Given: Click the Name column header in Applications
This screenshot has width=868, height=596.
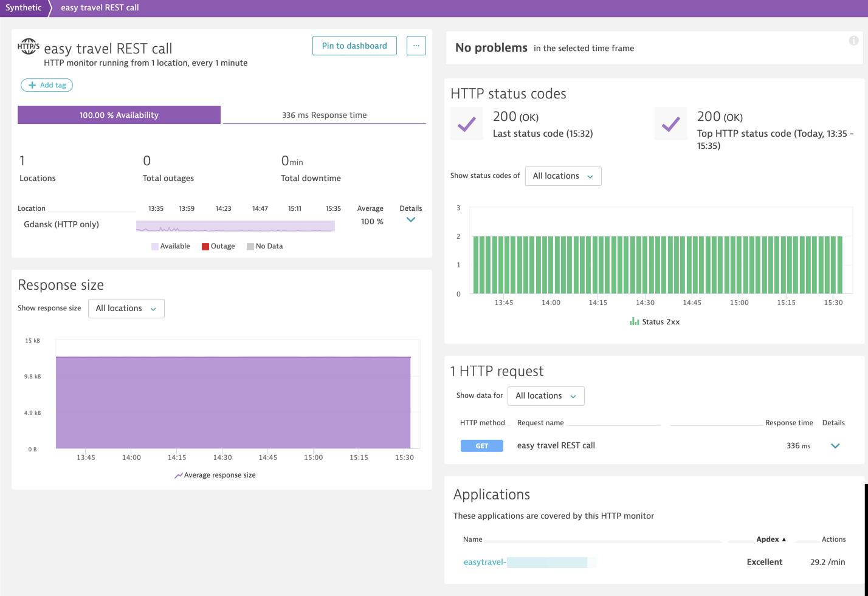Looking at the screenshot, I should coord(472,539).
